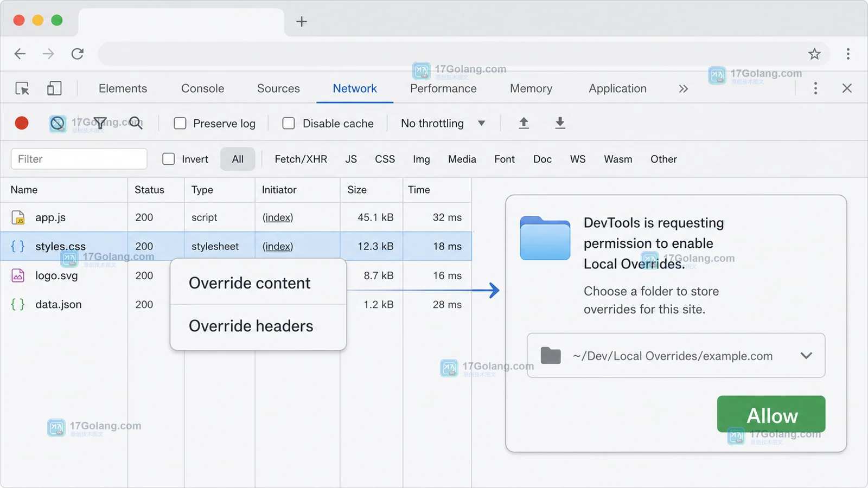
Task: Filter by CSS requests
Action: click(x=385, y=159)
